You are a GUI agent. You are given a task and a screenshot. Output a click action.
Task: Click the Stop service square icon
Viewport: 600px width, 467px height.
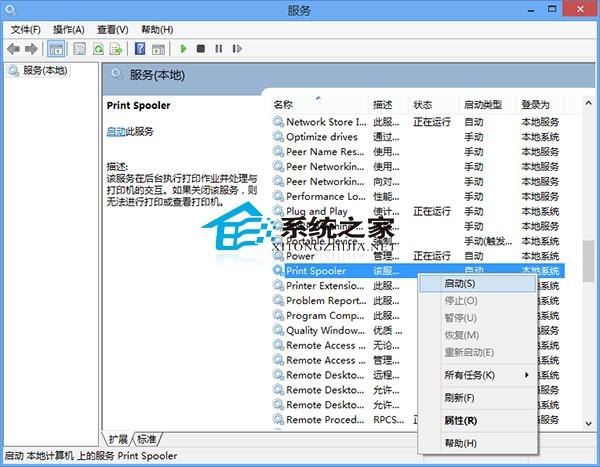[201, 49]
